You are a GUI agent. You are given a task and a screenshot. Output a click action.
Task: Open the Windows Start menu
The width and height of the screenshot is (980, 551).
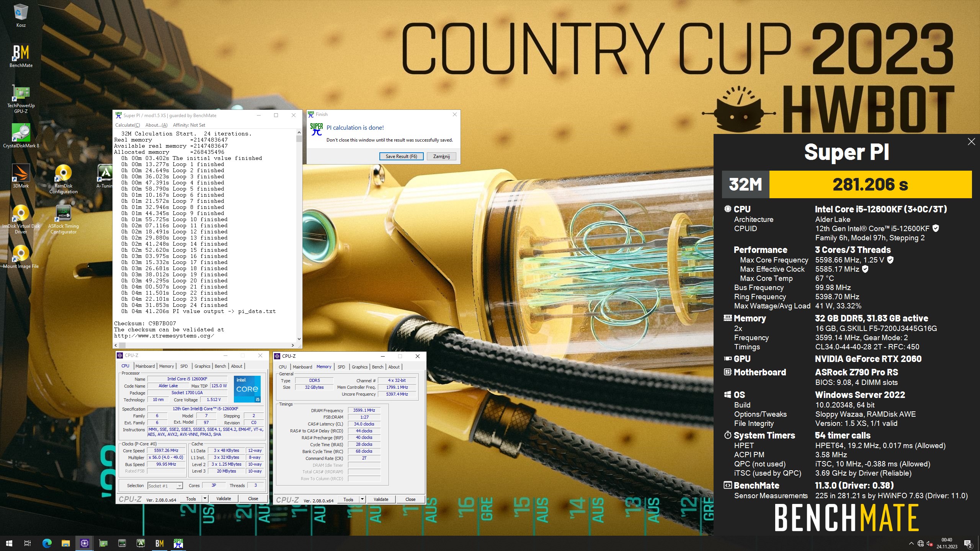(9, 543)
